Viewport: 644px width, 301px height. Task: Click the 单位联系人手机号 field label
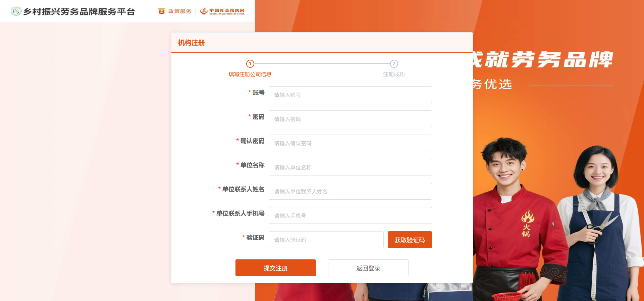[240, 213]
